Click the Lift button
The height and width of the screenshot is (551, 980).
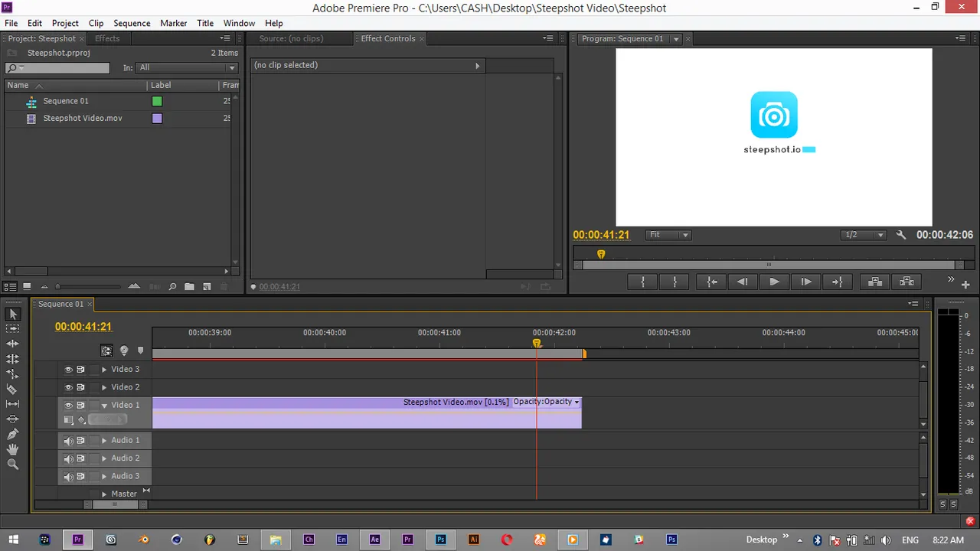pos(875,282)
